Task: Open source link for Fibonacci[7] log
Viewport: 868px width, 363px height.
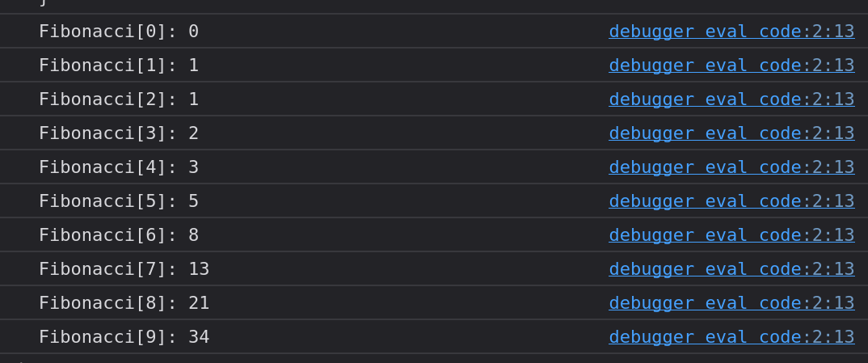Action: click(x=731, y=269)
